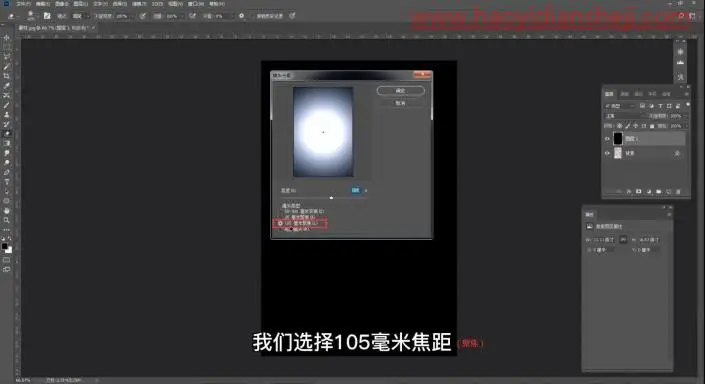Screen dimensions: 705x384
Task: Select the Clone Stamp tool
Action: [7, 115]
